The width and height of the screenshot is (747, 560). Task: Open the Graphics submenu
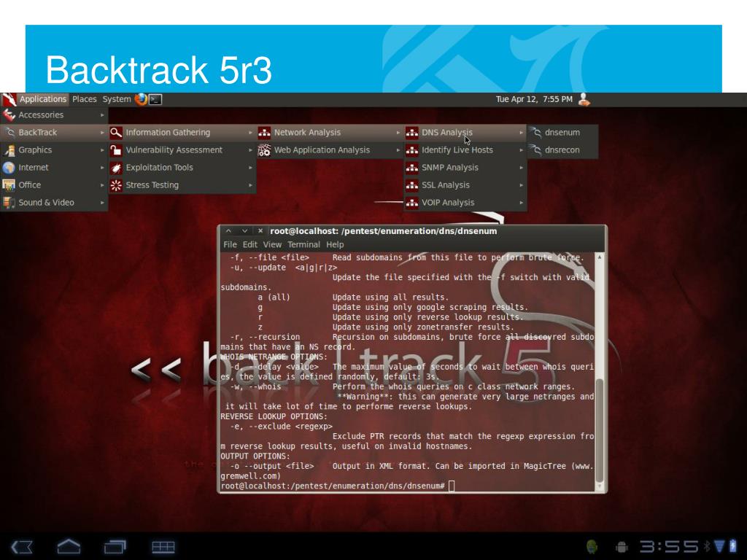(54, 149)
